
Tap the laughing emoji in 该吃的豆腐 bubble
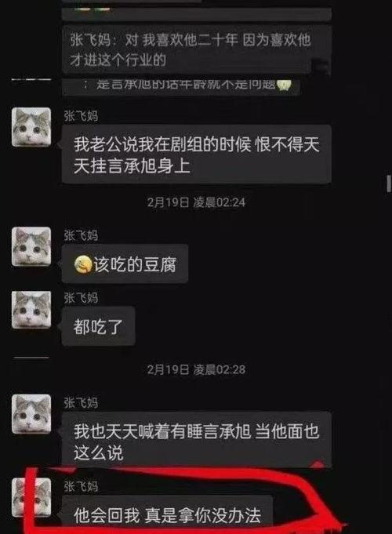pos(83,264)
